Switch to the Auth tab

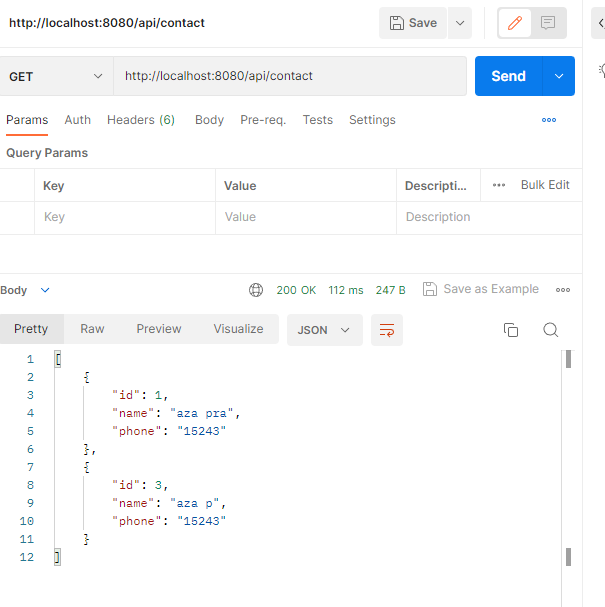click(x=77, y=120)
